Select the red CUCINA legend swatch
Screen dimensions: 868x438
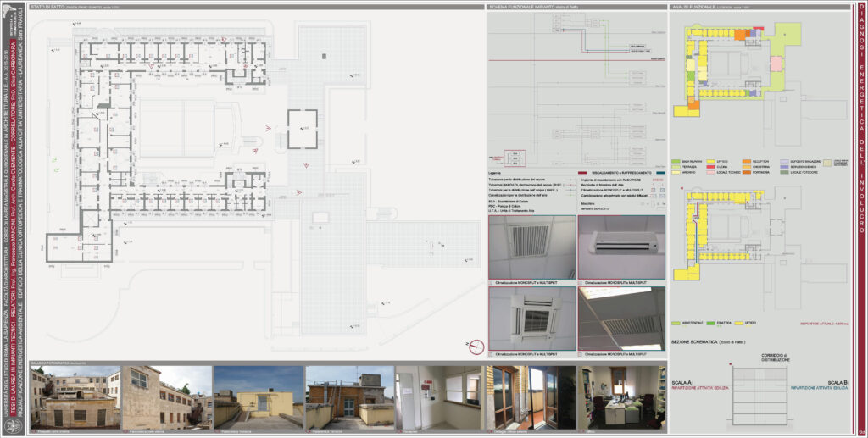pos(711,166)
